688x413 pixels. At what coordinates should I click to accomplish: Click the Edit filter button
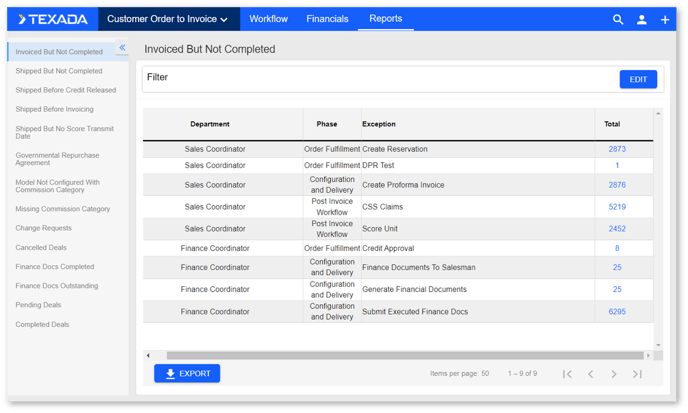(638, 79)
